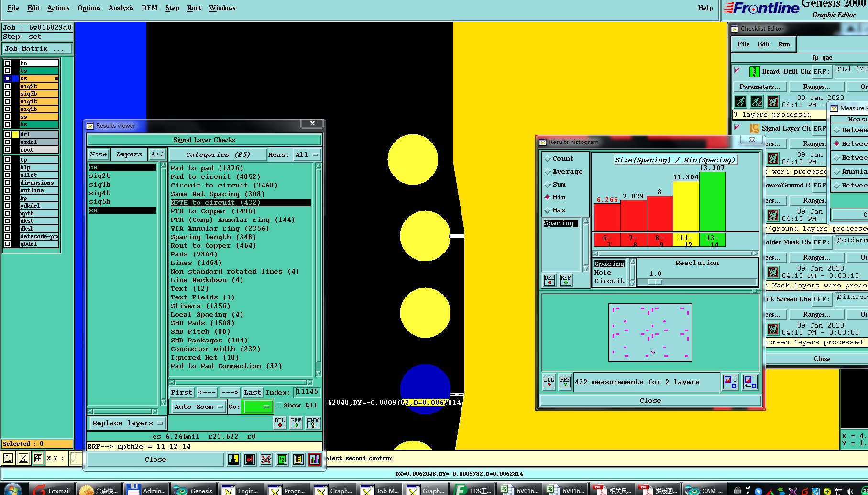Click the REF icon under Spacing list
The image size is (868, 495).
click(x=566, y=280)
